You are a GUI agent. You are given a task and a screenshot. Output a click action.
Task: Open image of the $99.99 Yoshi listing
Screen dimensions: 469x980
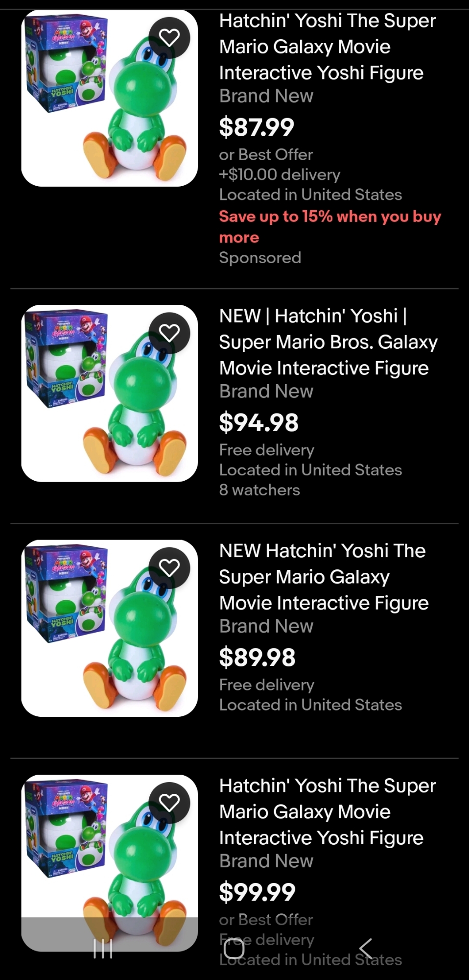(x=109, y=853)
